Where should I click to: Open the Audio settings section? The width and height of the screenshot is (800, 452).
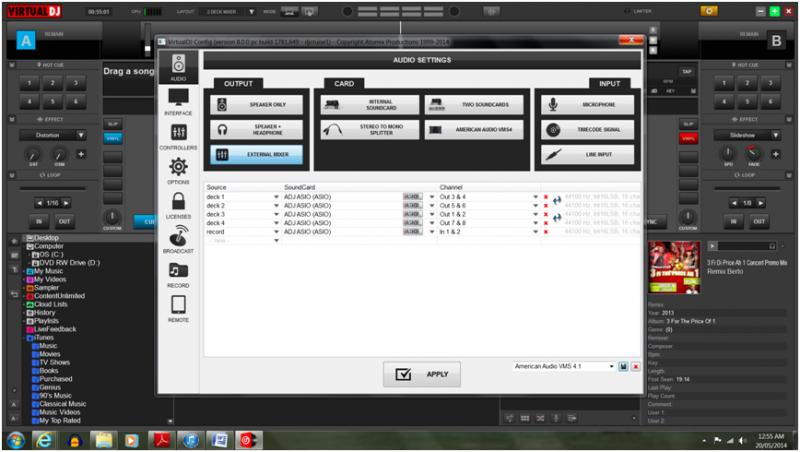click(x=178, y=67)
